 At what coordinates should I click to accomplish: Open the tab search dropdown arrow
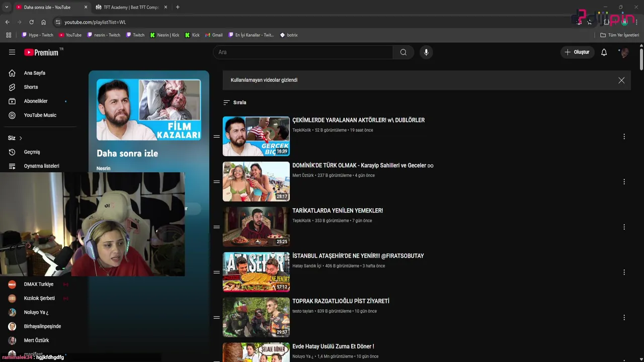(x=7, y=7)
